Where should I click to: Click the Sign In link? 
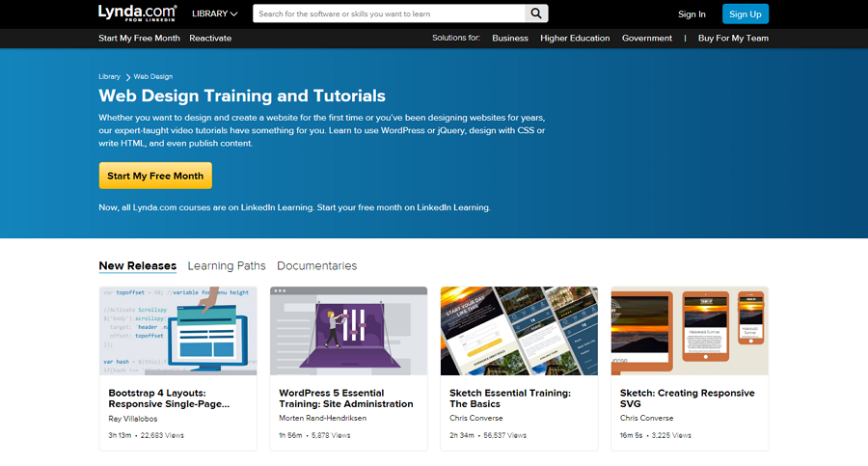[x=692, y=14]
